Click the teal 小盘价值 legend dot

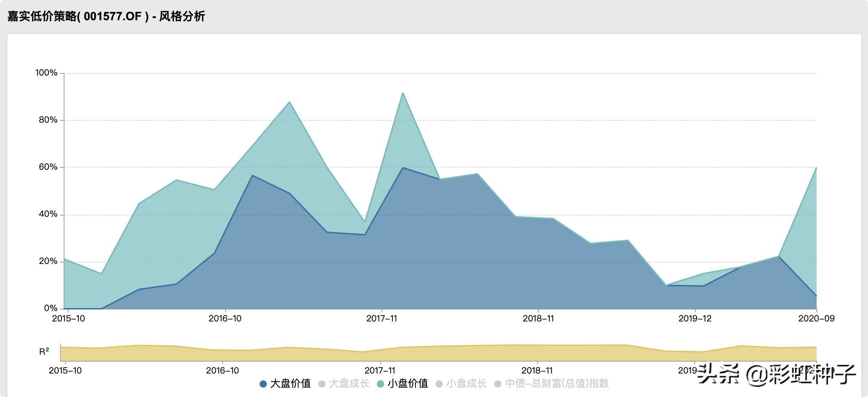point(380,384)
